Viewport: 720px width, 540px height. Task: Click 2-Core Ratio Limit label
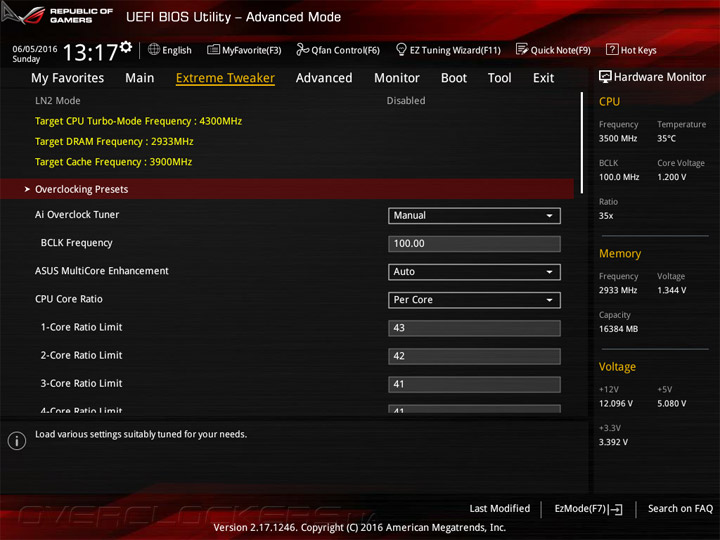tap(81, 355)
